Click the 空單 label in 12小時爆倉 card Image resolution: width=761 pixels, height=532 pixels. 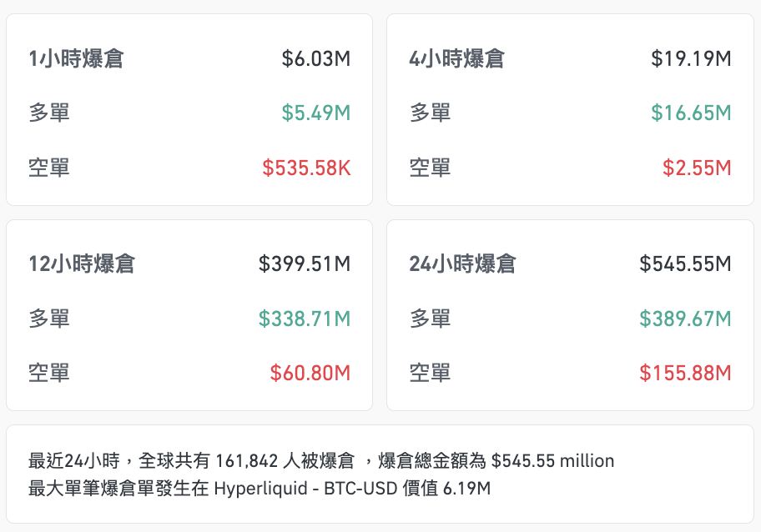point(49,373)
